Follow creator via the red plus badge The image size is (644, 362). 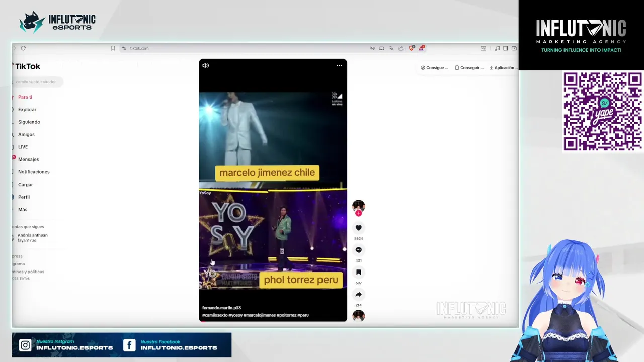[x=358, y=213]
